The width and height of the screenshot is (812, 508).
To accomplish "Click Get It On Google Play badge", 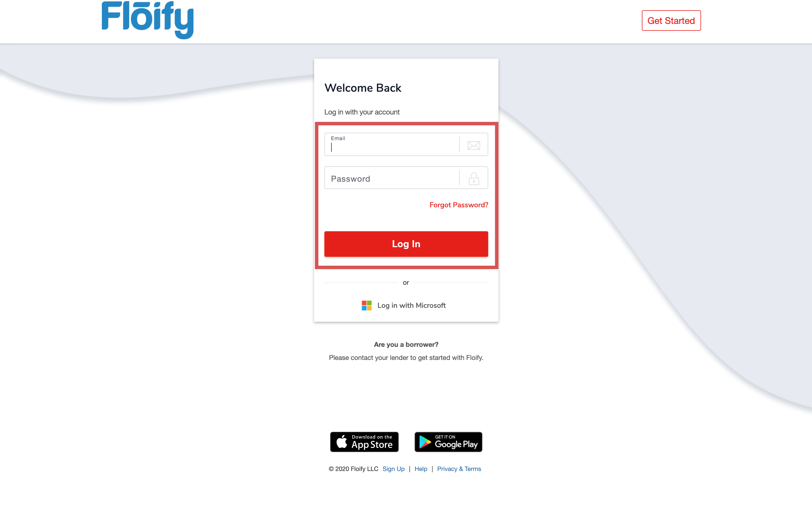I will [x=448, y=442].
